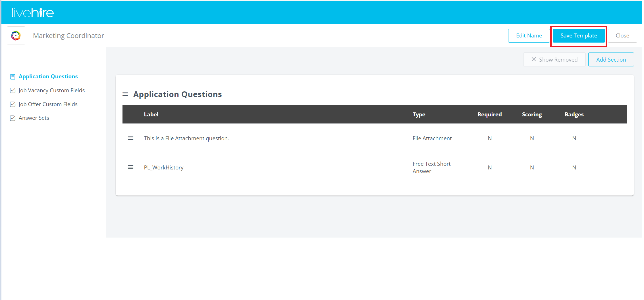644x300 pixels.
Task: Open Job Offer Custom Fields section
Action: coord(48,104)
